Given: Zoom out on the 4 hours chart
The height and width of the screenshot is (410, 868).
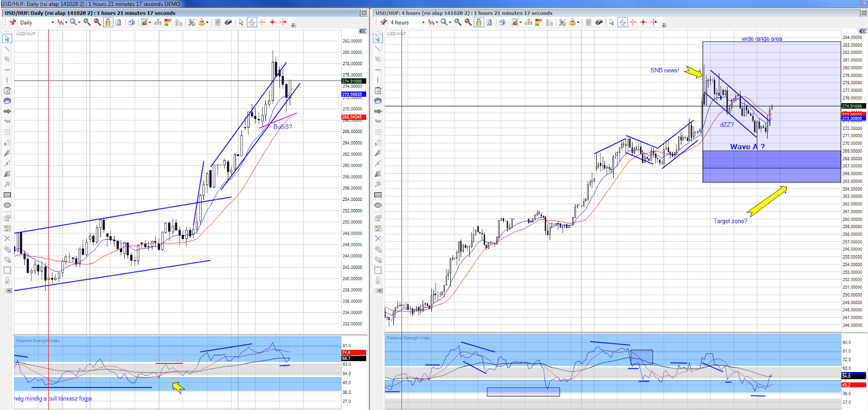Looking at the screenshot, I should pos(468,22).
